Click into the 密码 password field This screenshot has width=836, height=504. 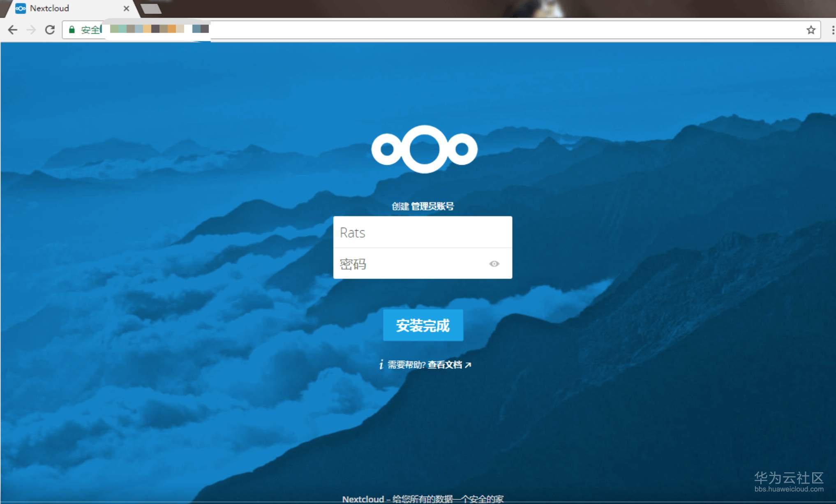point(411,264)
